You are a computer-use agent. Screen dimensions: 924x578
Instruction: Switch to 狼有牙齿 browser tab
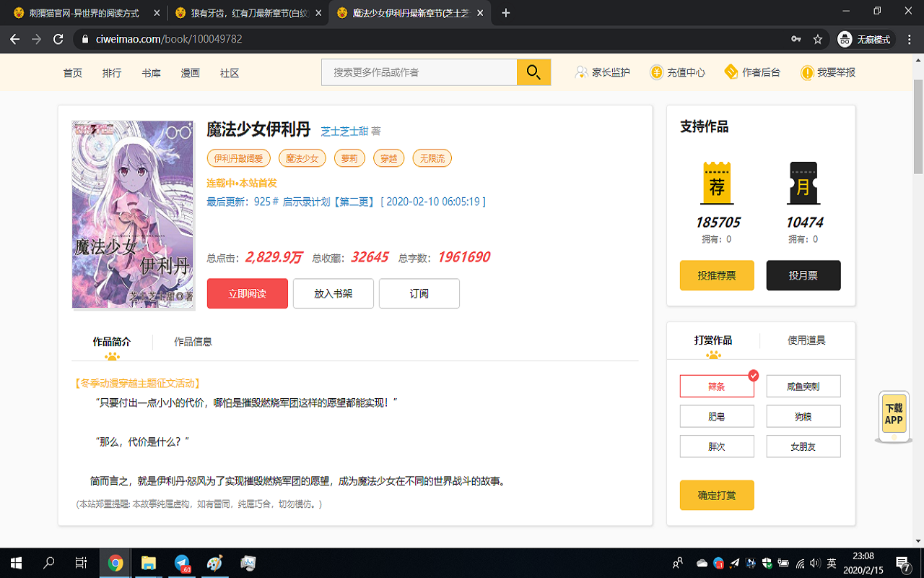click(248, 13)
